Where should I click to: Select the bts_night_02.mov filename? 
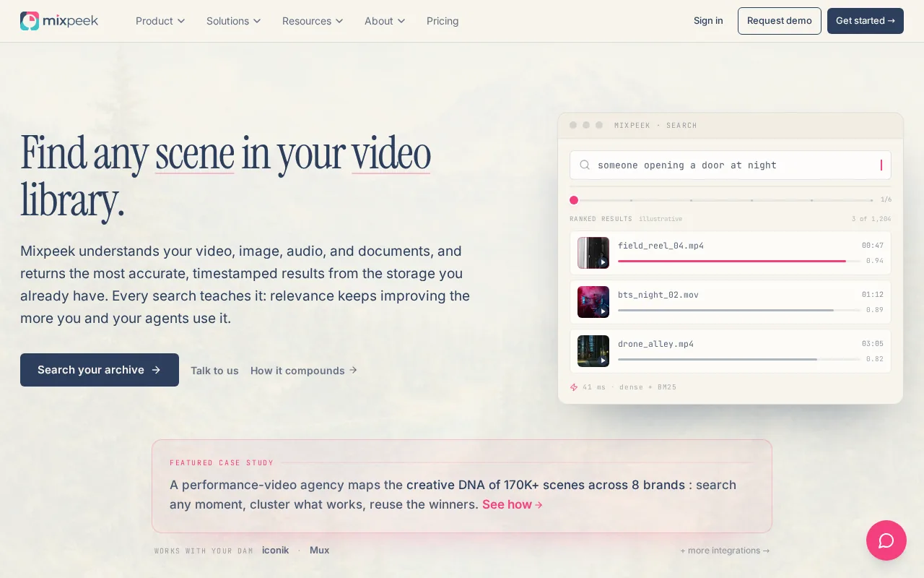coord(658,295)
